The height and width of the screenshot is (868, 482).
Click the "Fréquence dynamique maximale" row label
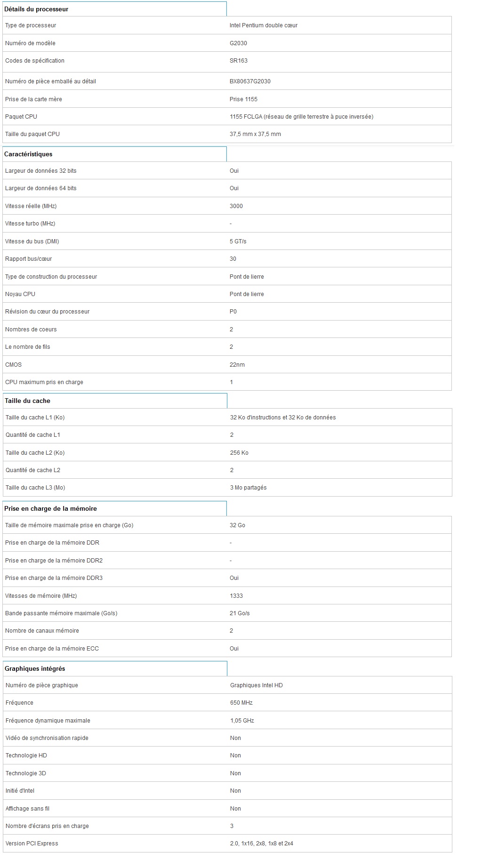[x=48, y=721]
